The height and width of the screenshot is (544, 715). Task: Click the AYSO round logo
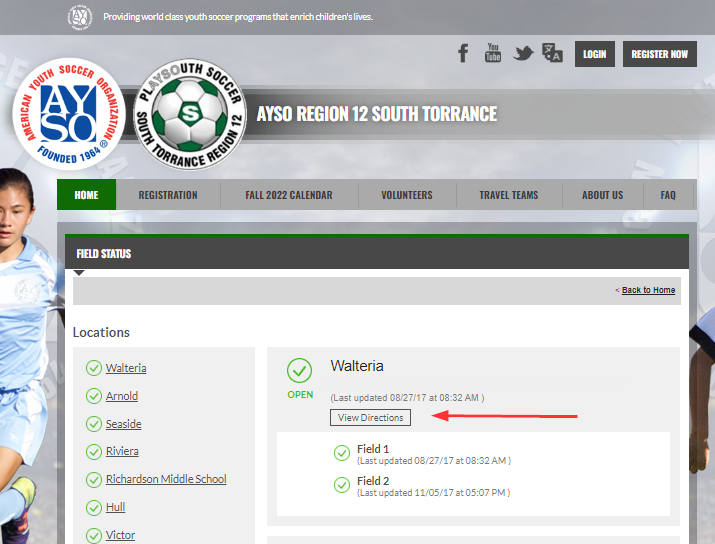[x=67, y=112]
